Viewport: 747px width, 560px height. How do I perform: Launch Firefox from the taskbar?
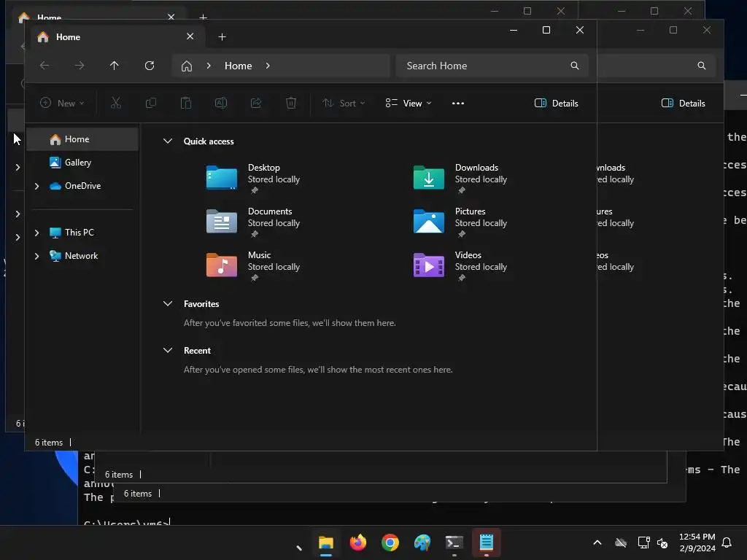357,542
